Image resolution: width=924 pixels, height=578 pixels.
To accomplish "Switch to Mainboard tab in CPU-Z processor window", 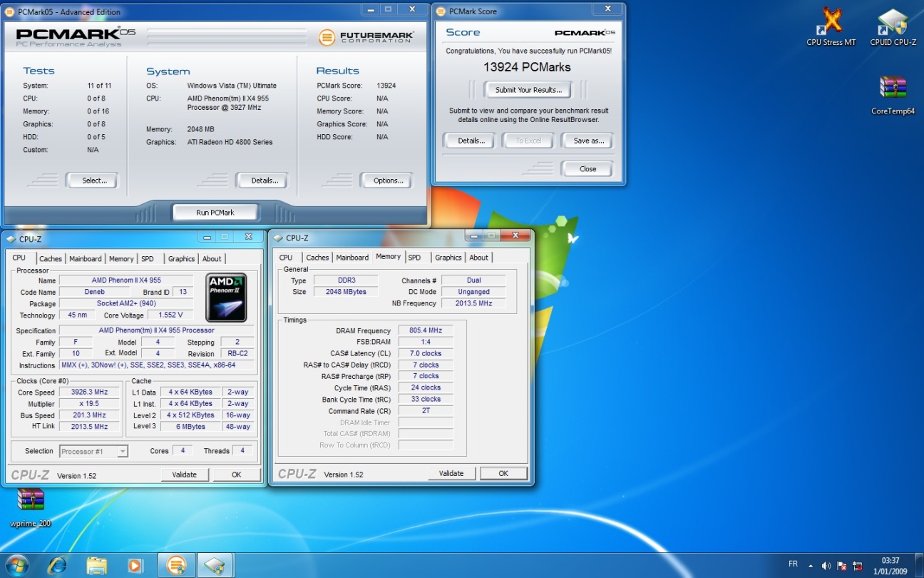I will [86, 259].
